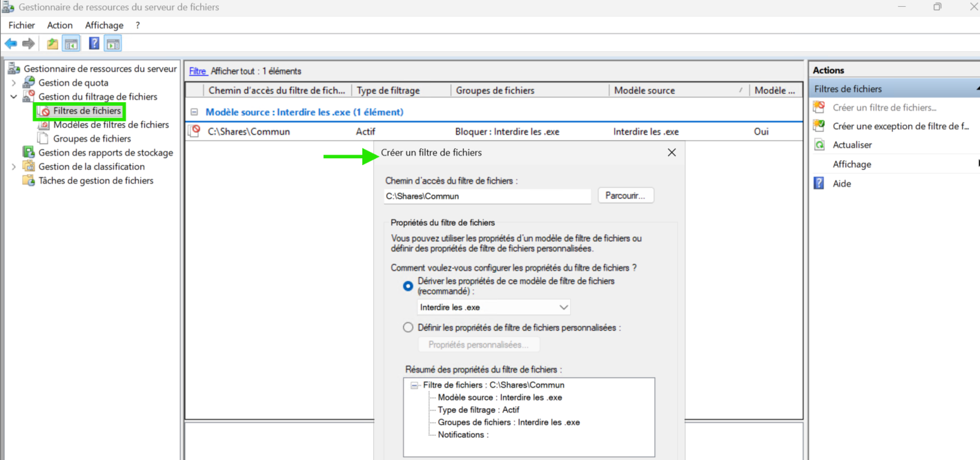Select the C:\Shares\Commun filter row
Screen dimensions: 980x460
tap(248, 131)
